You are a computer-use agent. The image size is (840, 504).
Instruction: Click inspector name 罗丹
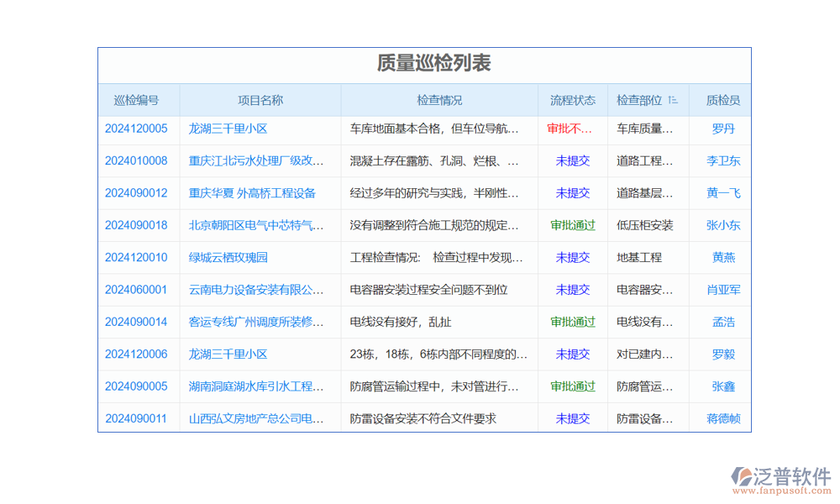tap(722, 129)
